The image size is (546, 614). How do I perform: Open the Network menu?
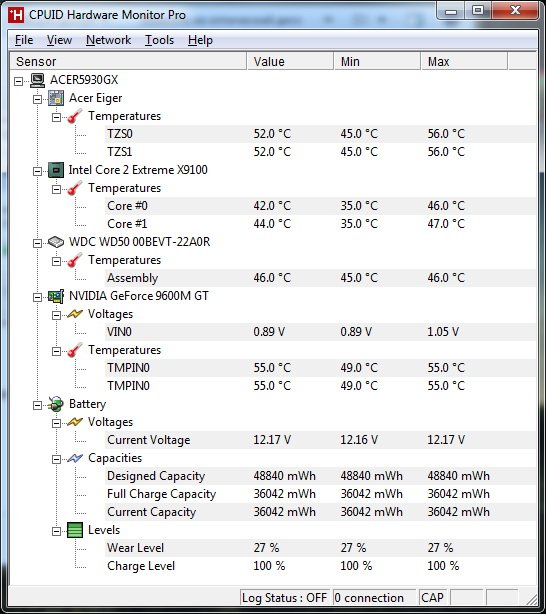(108, 40)
